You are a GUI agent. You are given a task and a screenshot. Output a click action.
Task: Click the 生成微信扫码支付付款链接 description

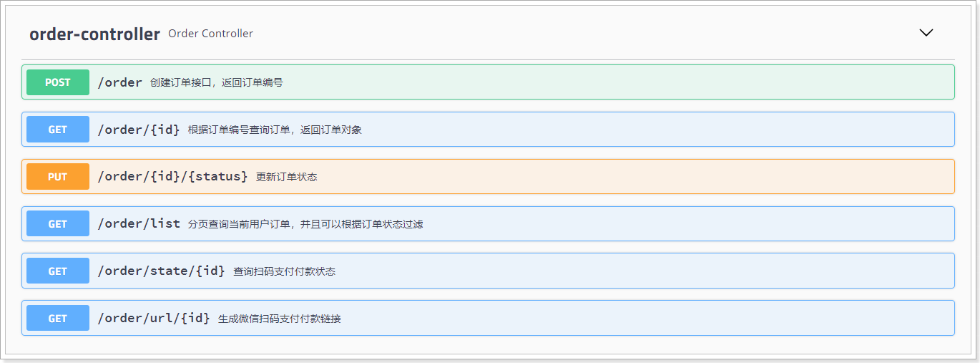[280, 319]
